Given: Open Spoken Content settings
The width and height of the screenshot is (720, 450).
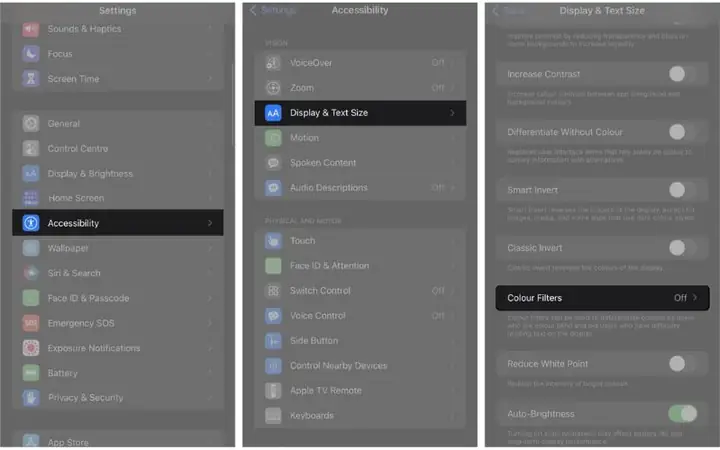Looking at the screenshot, I should pos(360,163).
